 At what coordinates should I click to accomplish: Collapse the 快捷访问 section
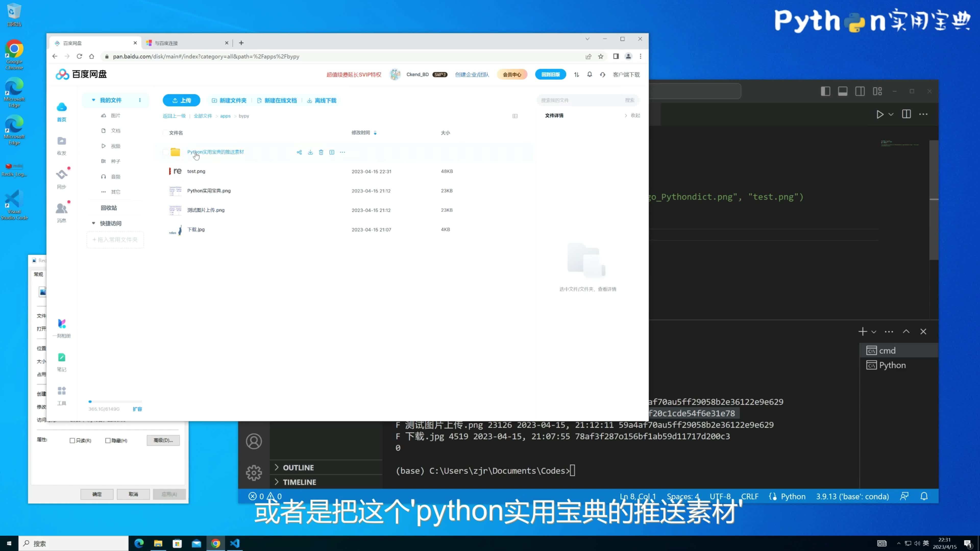coord(94,223)
